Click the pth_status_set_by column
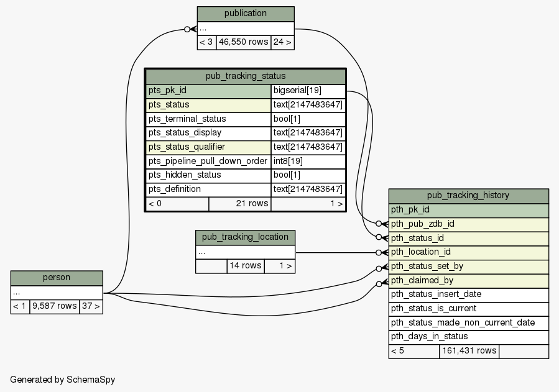 click(468, 266)
